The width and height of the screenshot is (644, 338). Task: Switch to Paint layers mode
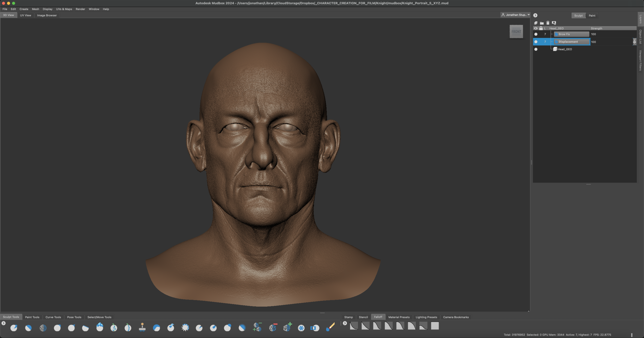pos(592,15)
